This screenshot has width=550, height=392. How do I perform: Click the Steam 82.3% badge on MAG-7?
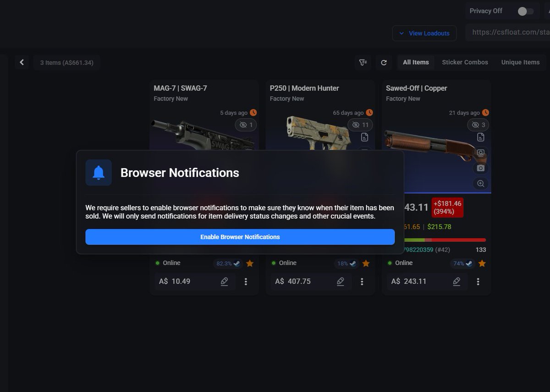pyautogui.click(x=227, y=263)
